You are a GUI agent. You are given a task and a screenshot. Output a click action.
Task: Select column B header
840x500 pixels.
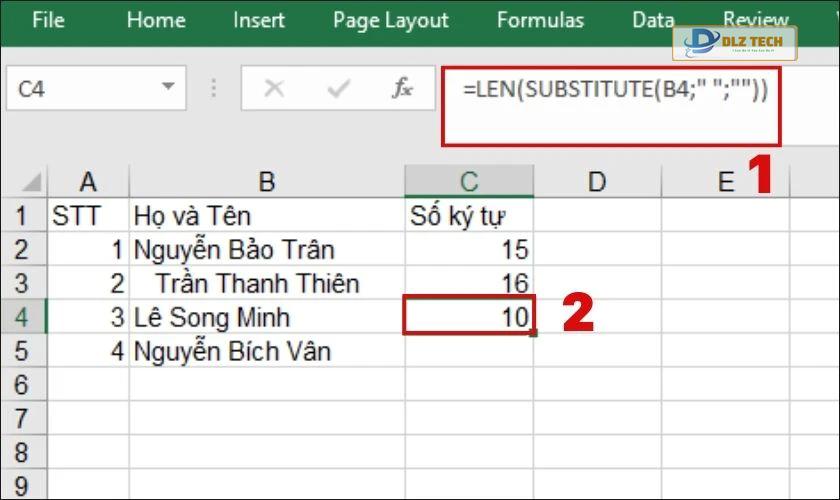267,182
